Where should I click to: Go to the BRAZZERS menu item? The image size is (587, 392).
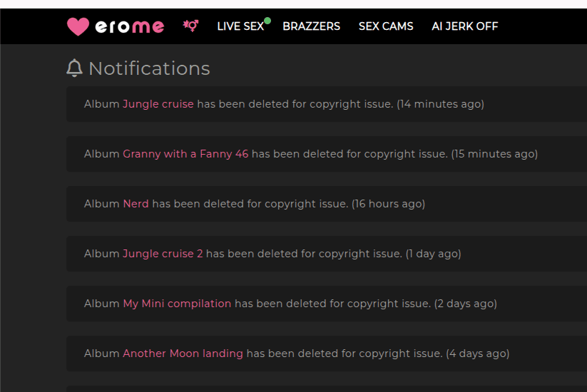[x=311, y=26]
